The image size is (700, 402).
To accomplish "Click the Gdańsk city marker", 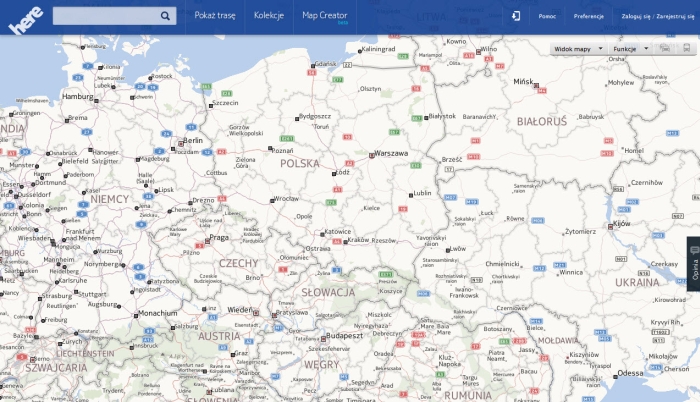I will (313, 66).
